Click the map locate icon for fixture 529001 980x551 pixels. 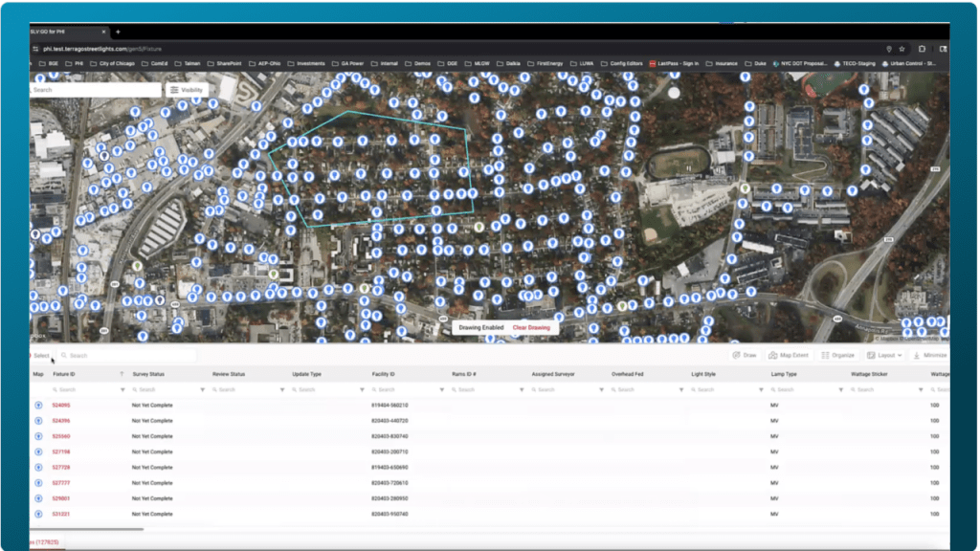pyautogui.click(x=38, y=498)
